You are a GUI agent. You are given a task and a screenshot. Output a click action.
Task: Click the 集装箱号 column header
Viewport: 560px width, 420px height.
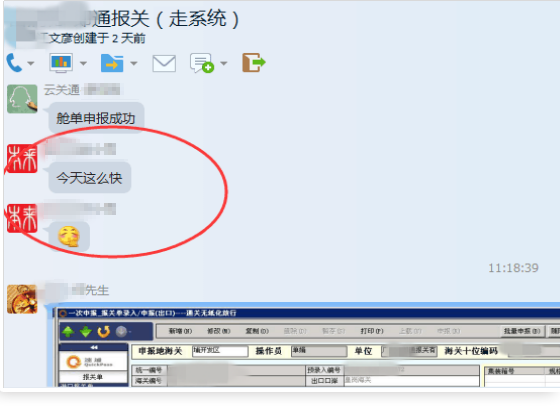click(501, 371)
